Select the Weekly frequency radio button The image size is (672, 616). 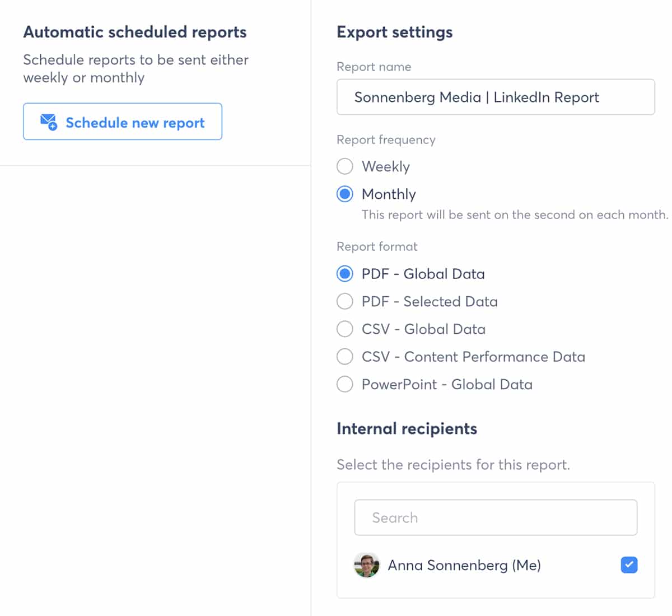[345, 166]
